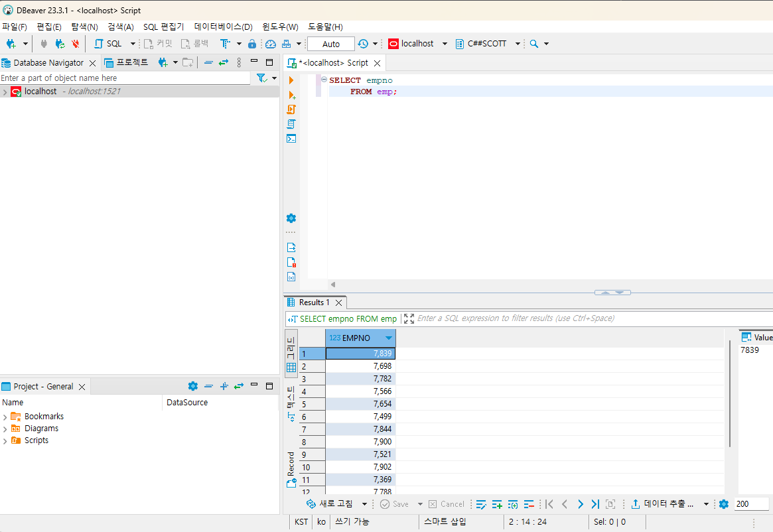Screen dimensions: 773x532
Task: Click the Reconnect icon in main toolbar
Action: point(60,44)
